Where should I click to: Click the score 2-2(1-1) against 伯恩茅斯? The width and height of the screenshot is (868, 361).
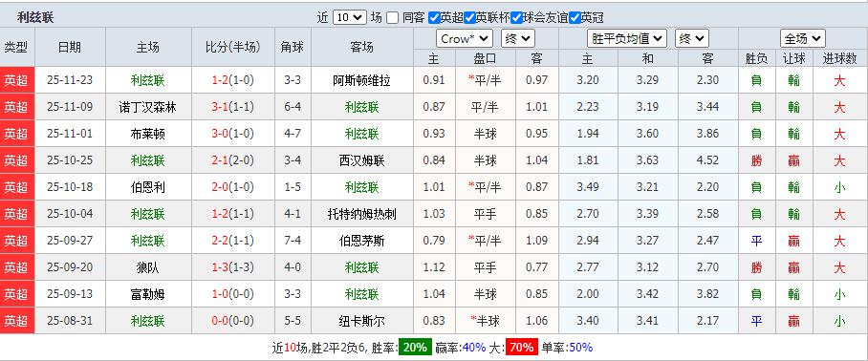point(233,241)
